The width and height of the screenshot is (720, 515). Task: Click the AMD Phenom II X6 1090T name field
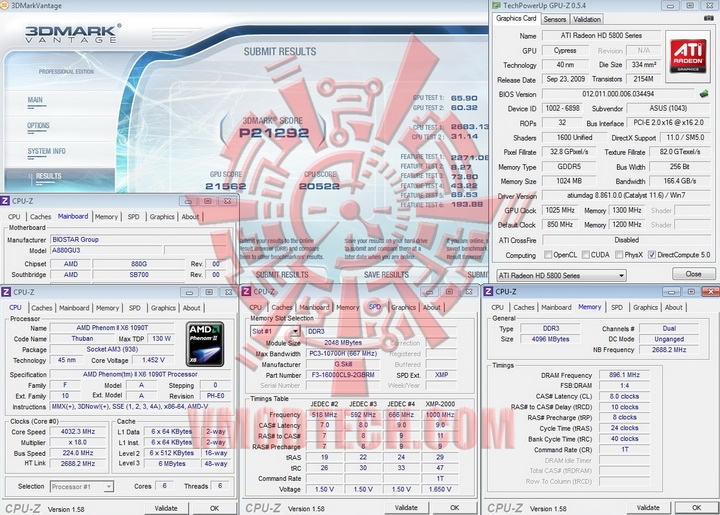click(x=112, y=328)
